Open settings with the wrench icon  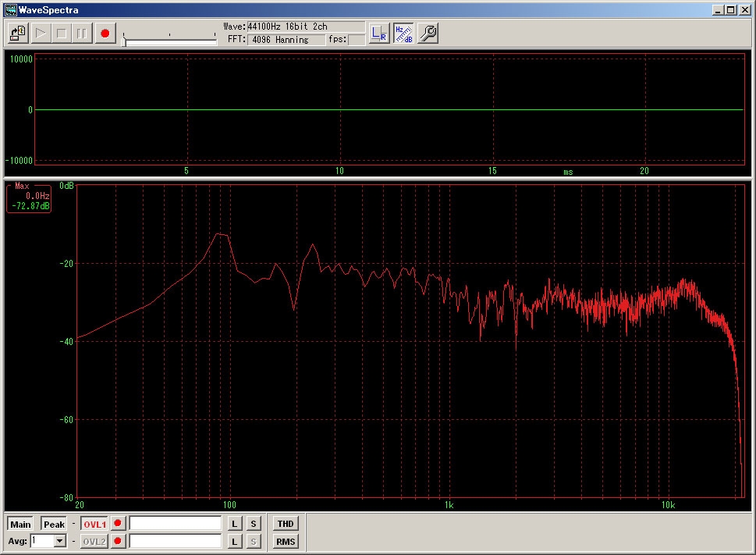(x=428, y=34)
